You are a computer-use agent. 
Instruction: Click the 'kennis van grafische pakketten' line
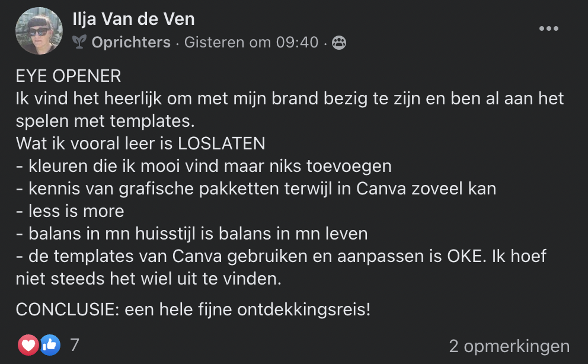point(255,189)
